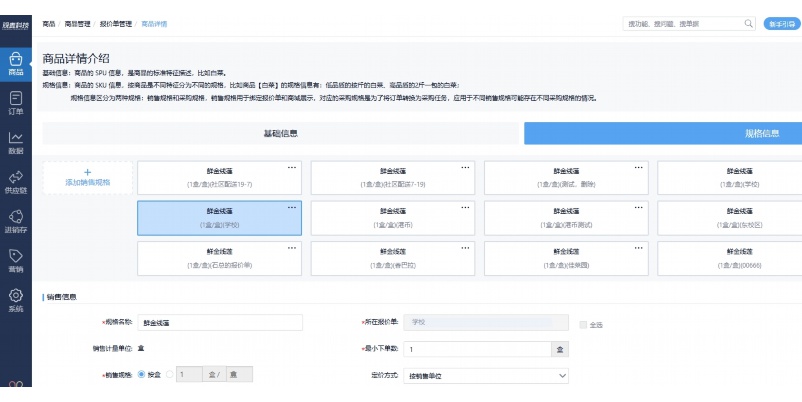Tick the 全选 checkbox
This screenshot has width=802, height=402.
click(583, 325)
